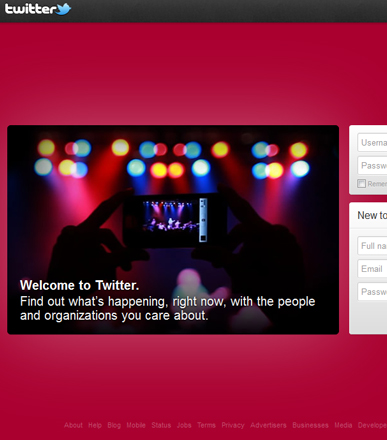Open the Advertisers footer link
The width and height of the screenshot is (387, 440).
(x=268, y=425)
